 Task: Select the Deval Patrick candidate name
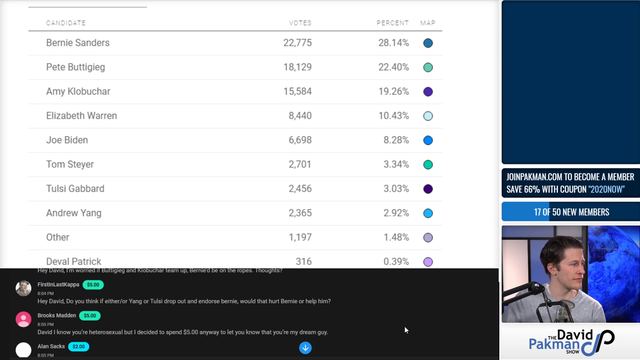pos(73,262)
